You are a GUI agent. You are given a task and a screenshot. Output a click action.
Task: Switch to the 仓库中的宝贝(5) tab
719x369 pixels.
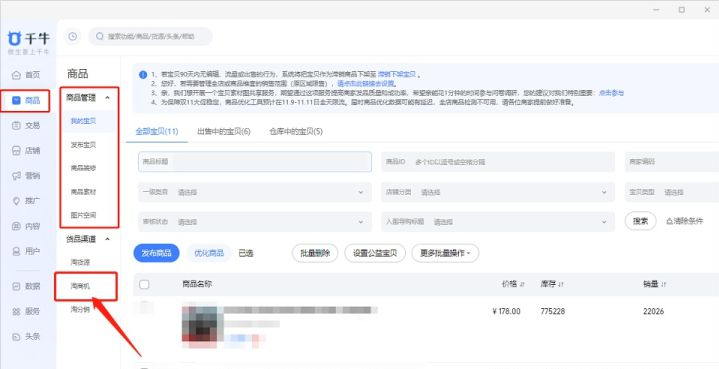(296, 132)
